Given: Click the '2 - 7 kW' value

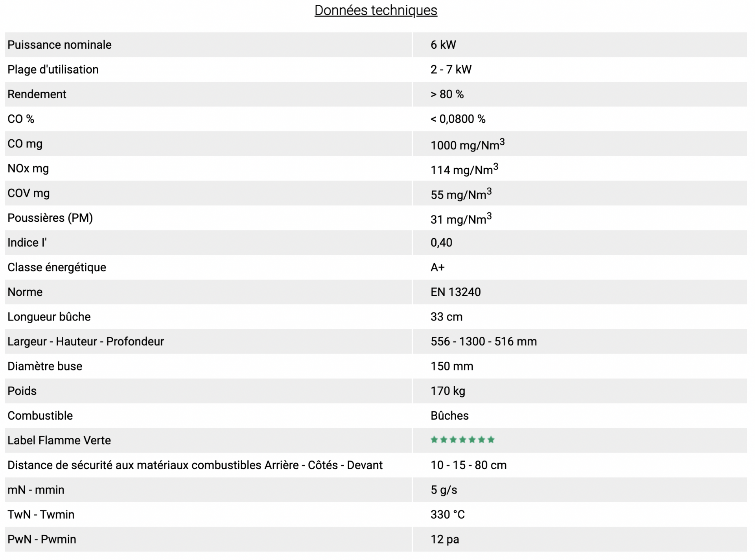Looking at the screenshot, I should coord(451,70).
